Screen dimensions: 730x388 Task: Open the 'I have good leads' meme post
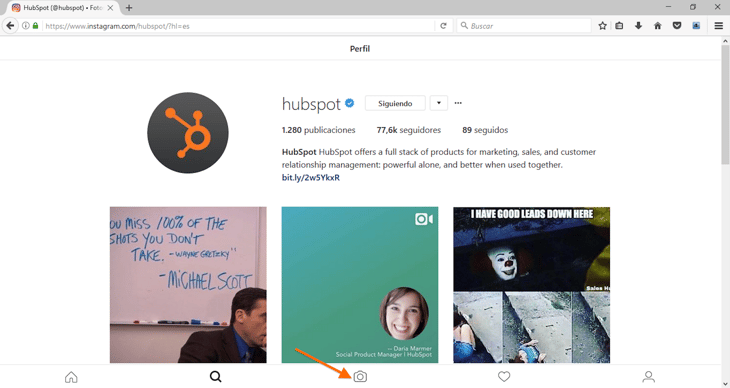click(x=532, y=285)
